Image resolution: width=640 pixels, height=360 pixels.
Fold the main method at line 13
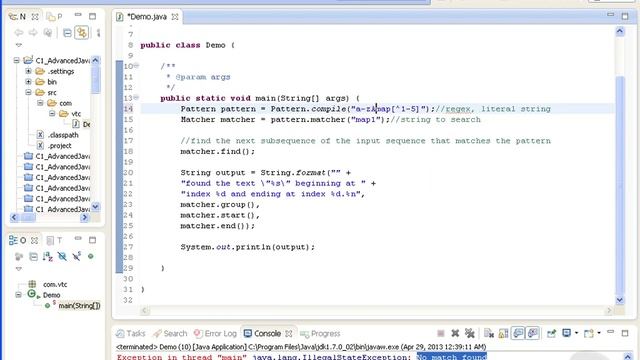136,97
